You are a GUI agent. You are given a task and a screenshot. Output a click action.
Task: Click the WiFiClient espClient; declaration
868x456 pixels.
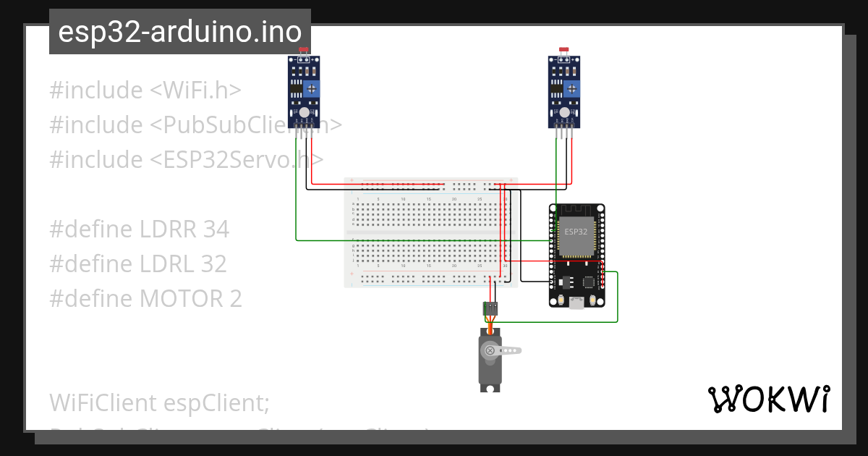click(x=159, y=402)
